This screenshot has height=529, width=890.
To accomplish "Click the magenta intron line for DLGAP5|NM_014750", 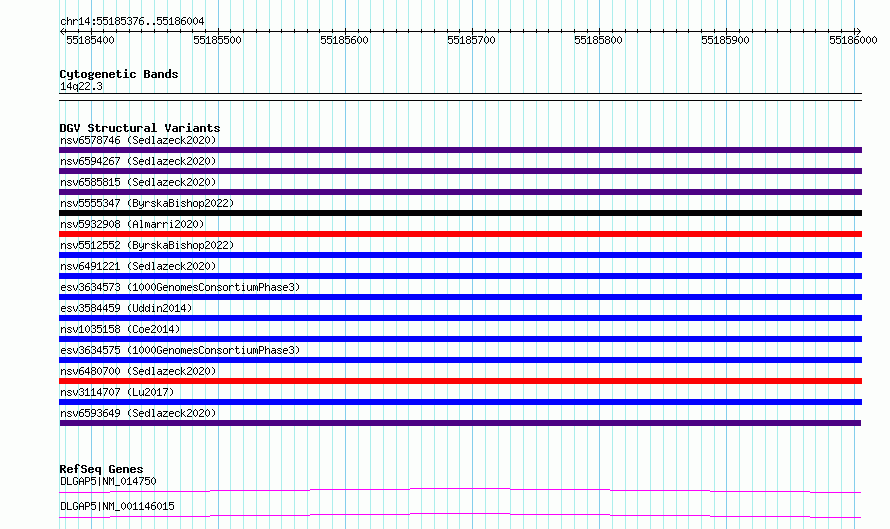I will [x=460, y=490].
